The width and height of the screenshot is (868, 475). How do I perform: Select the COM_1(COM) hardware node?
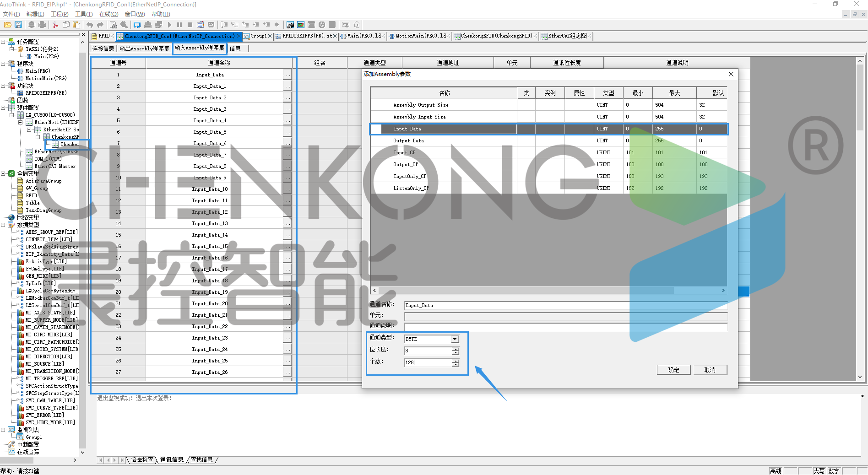click(48, 159)
